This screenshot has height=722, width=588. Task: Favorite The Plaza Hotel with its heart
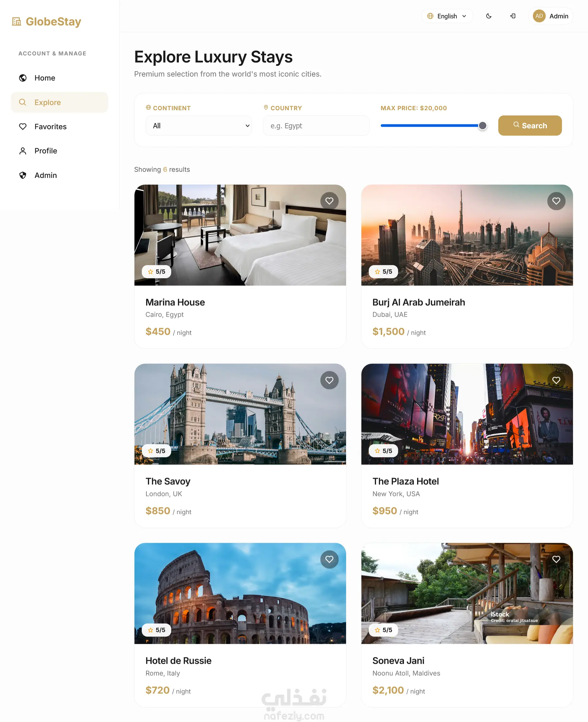(x=556, y=380)
